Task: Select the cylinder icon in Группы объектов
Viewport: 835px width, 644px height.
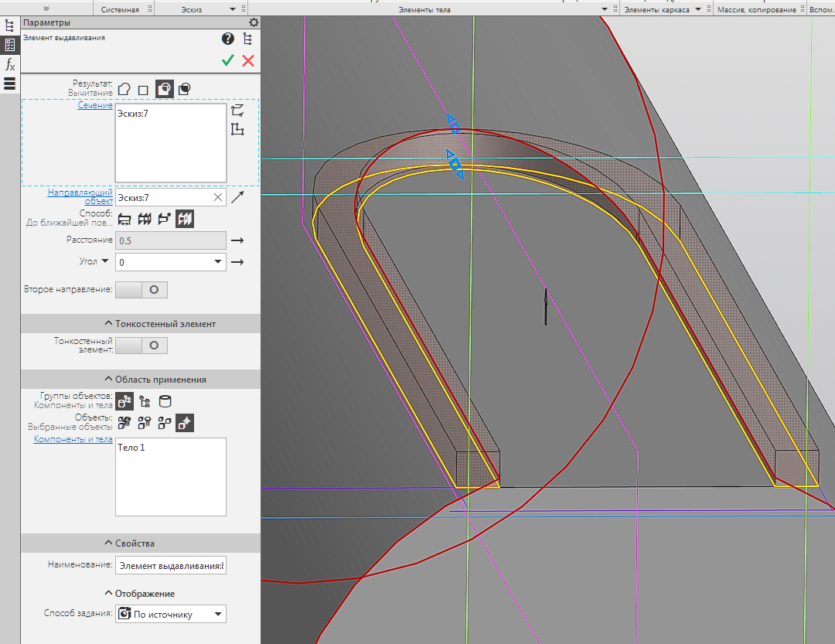Action: [165, 401]
